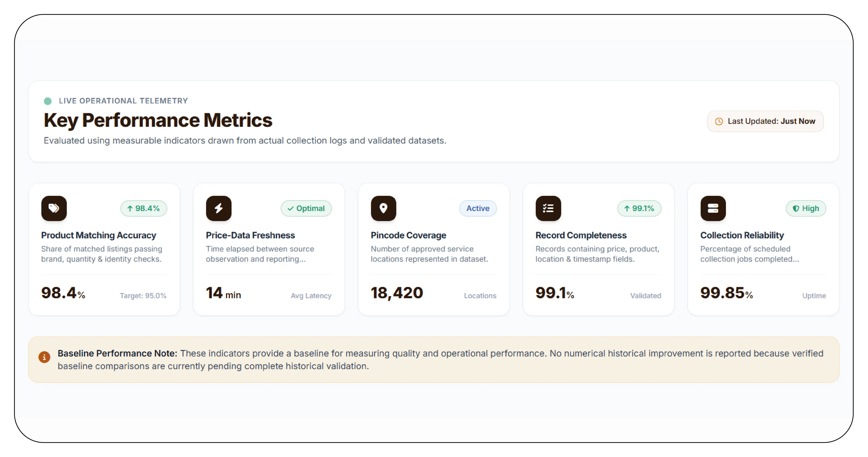The width and height of the screenshot is (868, 457).
Task: Click the Uptime label
Action: pos(814,296)
